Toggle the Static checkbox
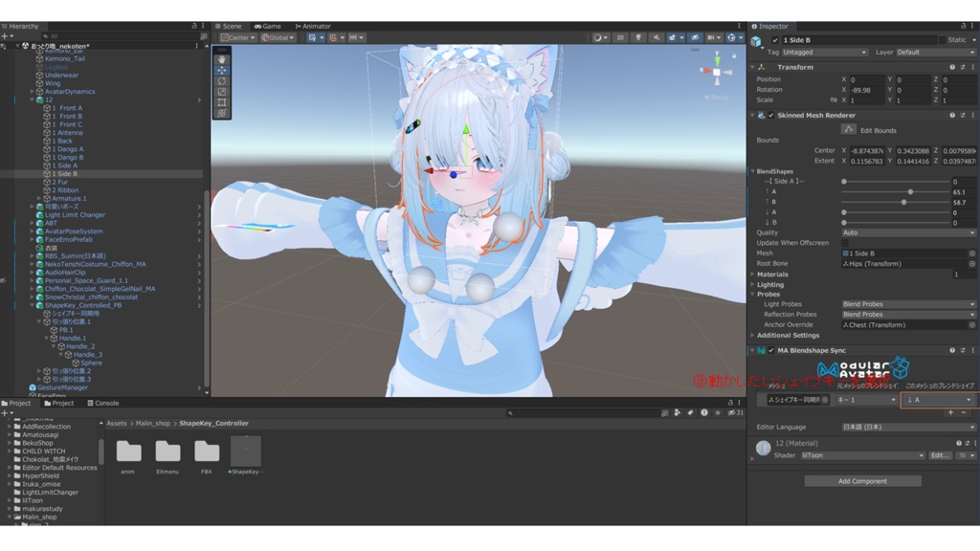The image size is (980, 551). [x=942, y=40]
